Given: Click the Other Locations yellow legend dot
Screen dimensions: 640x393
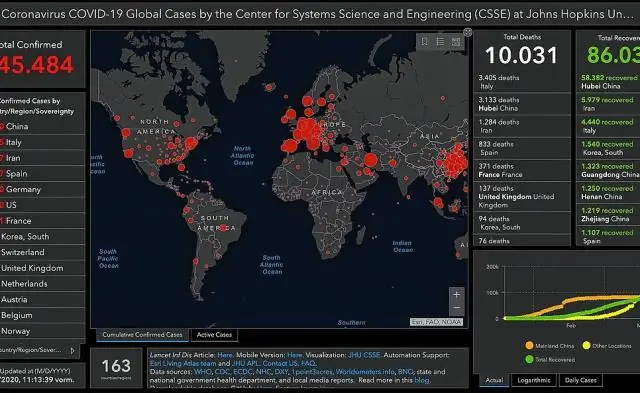Looking at the screenshot, I should point(587,346).
